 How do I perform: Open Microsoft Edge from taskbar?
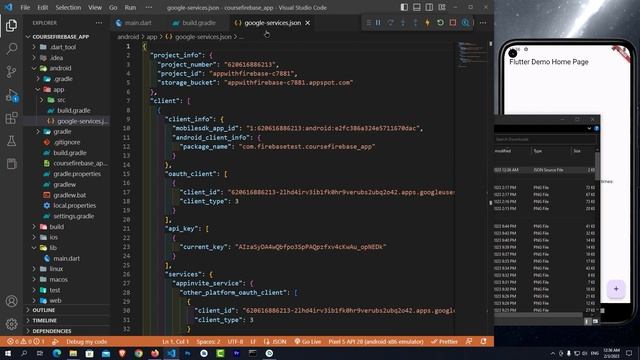pos(57,353)
